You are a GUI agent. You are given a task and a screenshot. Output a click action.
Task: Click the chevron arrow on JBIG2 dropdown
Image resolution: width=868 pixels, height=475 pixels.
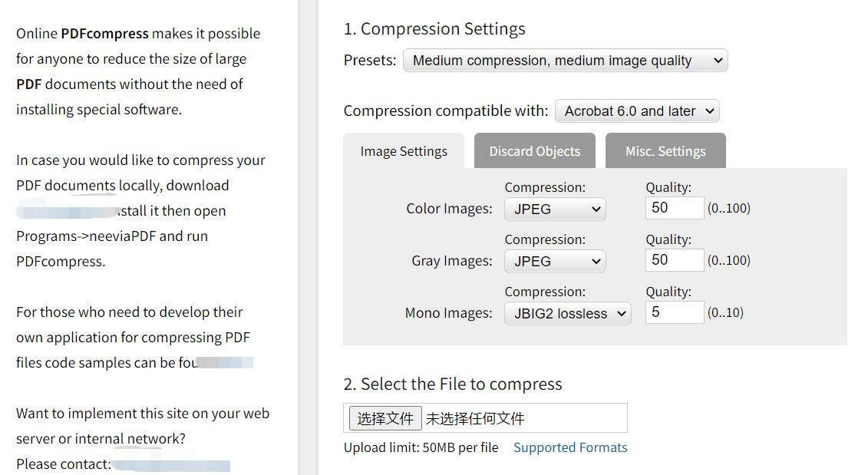tap(621, 314)
